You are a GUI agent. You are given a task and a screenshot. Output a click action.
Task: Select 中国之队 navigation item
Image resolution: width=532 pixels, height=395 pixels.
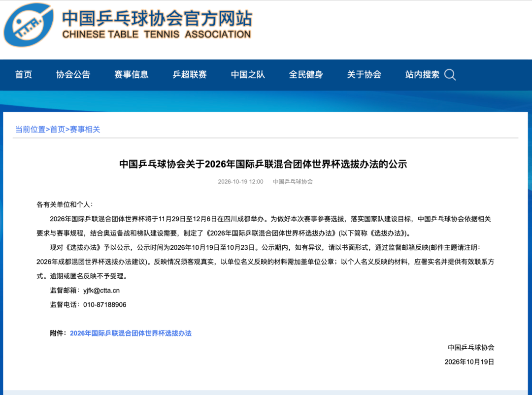(248, 75)
